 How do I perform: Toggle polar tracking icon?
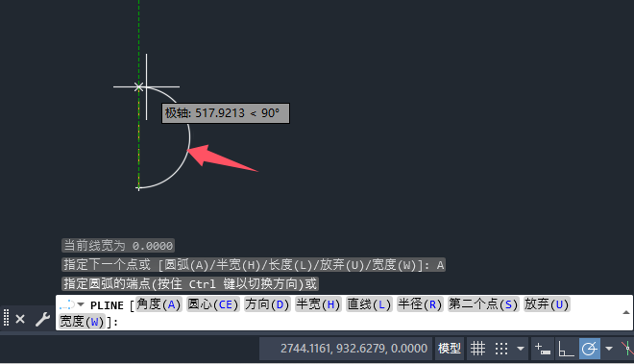tap(589, 349)
